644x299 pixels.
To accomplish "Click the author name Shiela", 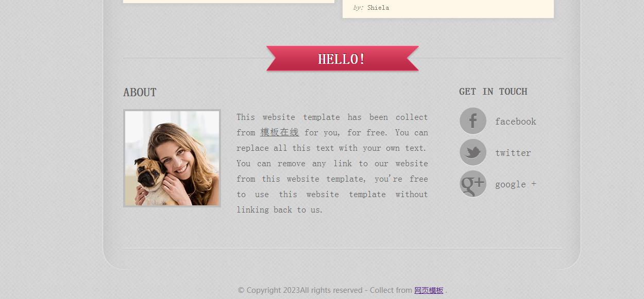I will pos(378,8).
